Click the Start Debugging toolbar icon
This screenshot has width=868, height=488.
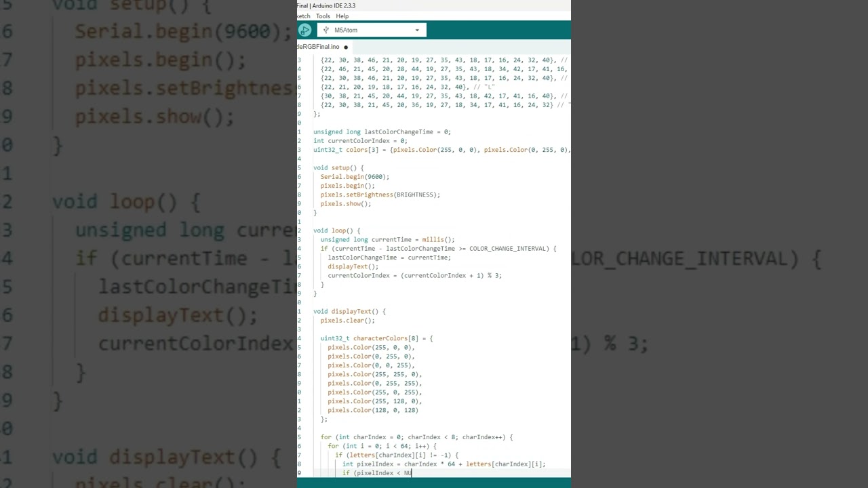[304, 30]
